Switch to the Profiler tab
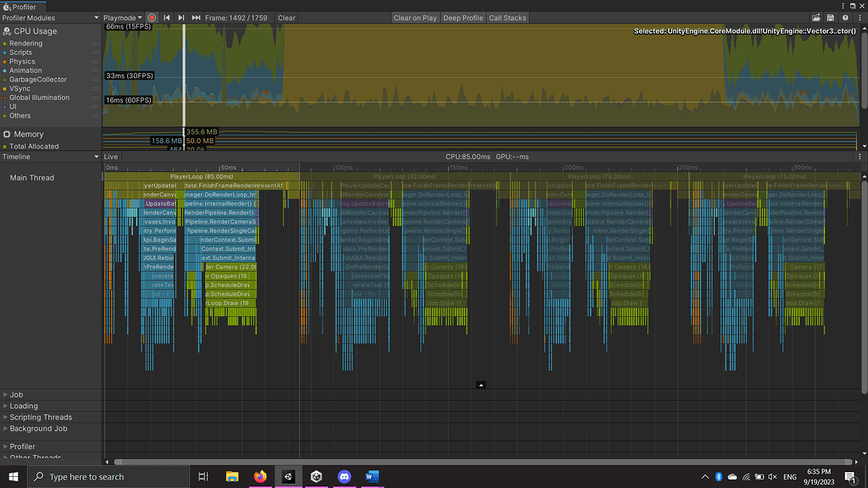Image resolution: width=868 pixels, height=488 pixels. coord(21,6)
